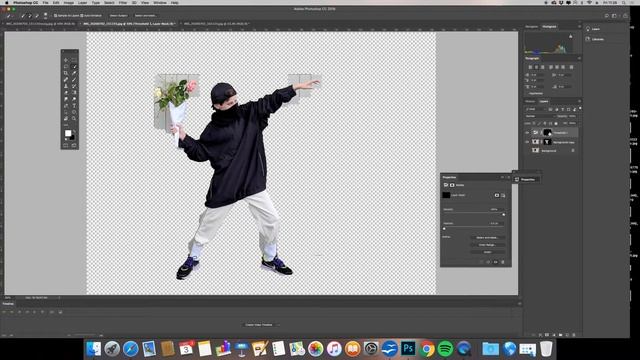The image size is (640, 360).
Task: Click left align text in Paragraph panel
Action: tap(530, 67)
